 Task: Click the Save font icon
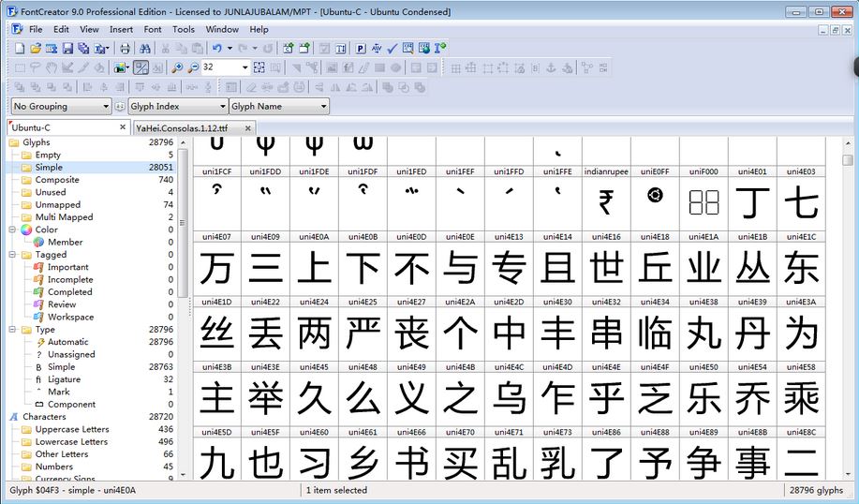[x=67, y=48]
